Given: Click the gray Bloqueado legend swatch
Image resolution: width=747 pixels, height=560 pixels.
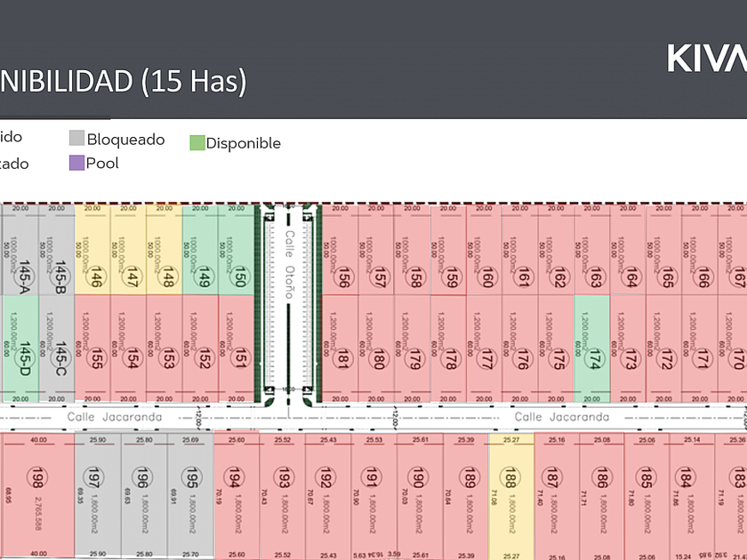Looking at the screenshot, I should tap(76, 138).
